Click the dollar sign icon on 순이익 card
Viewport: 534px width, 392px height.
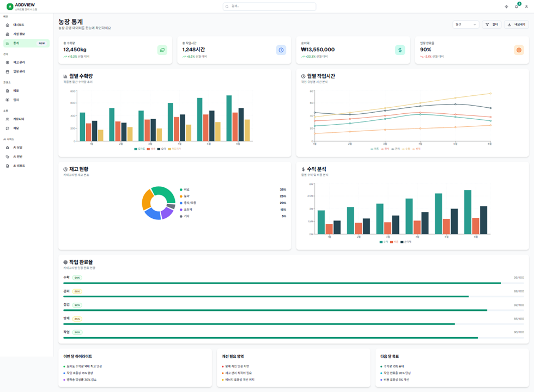click(x=400, y=50)
